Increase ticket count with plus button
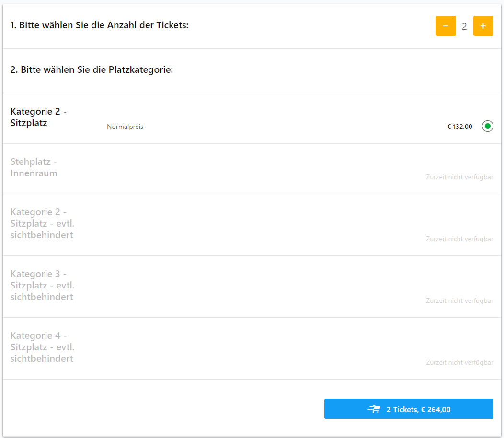The height and width of the screenshot is (438, 504). pyautogui.click(x=483, y=26)
